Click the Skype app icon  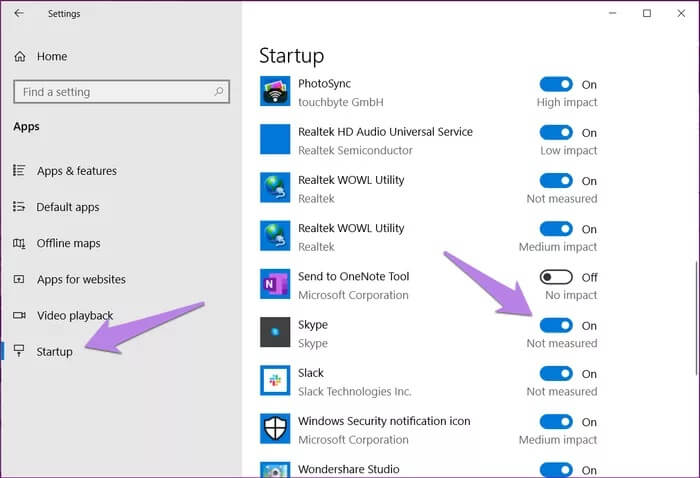pos(275,332)
